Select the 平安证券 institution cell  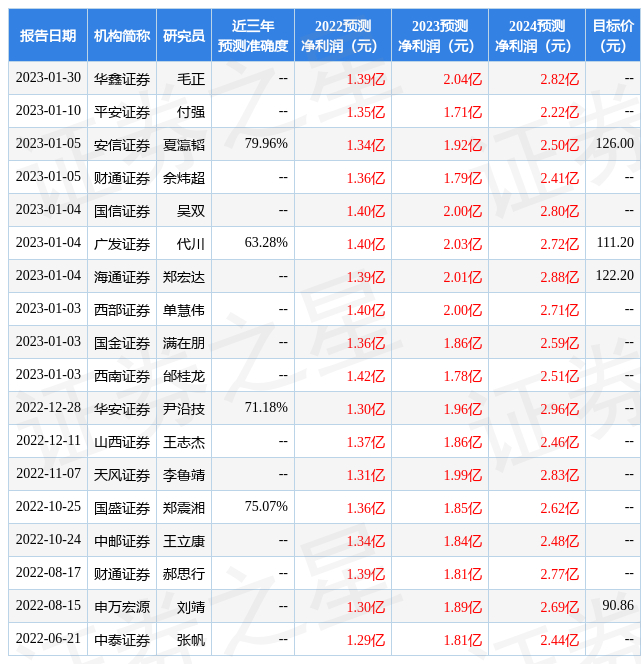click(122, 112)
